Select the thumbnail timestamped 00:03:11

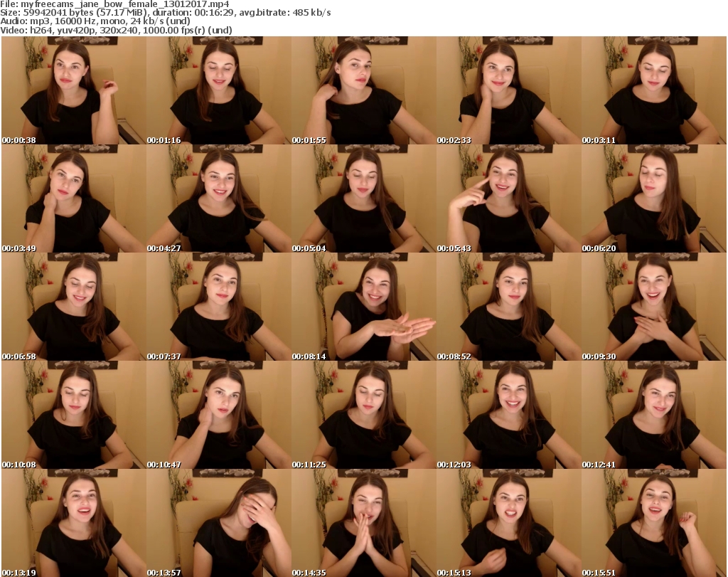tap(654, 90)
